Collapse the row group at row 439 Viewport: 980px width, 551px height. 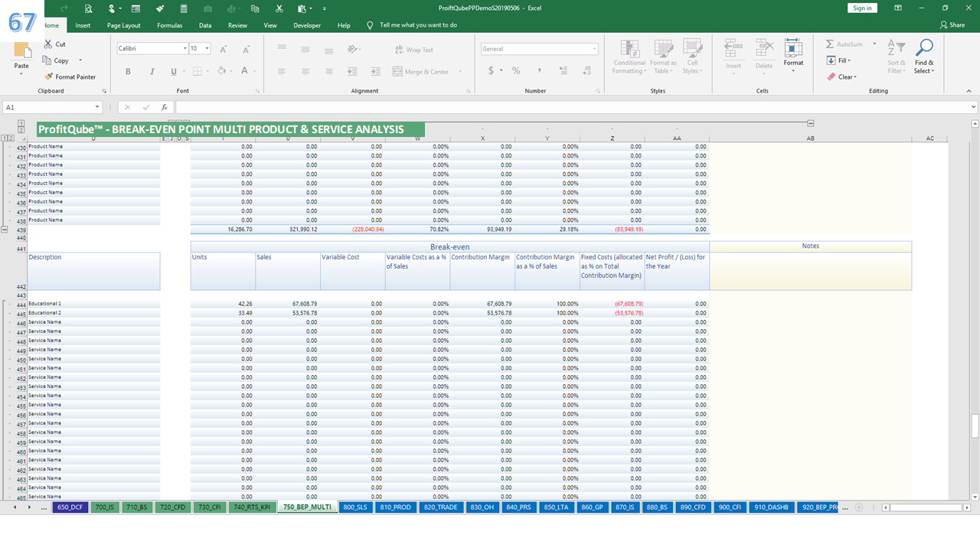coord(5,229)
